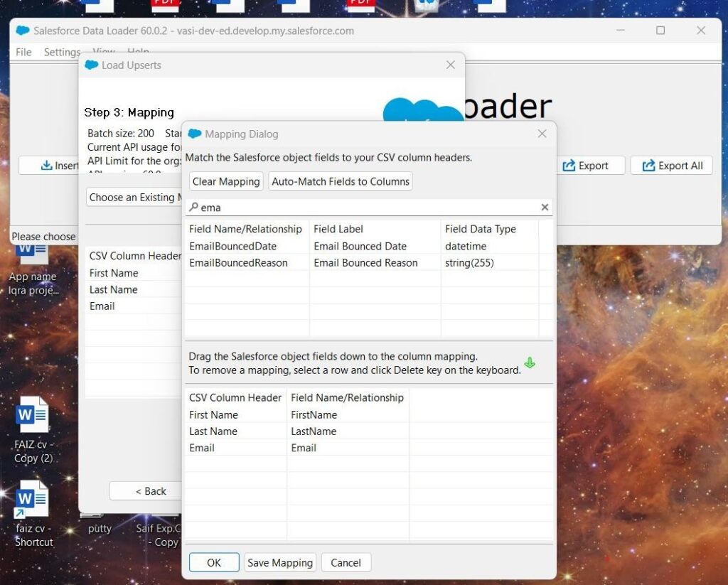The height and width of the screenshot is (585, 728).
Task: Open the PDF document pinned at the top
Action: point(166,5)
